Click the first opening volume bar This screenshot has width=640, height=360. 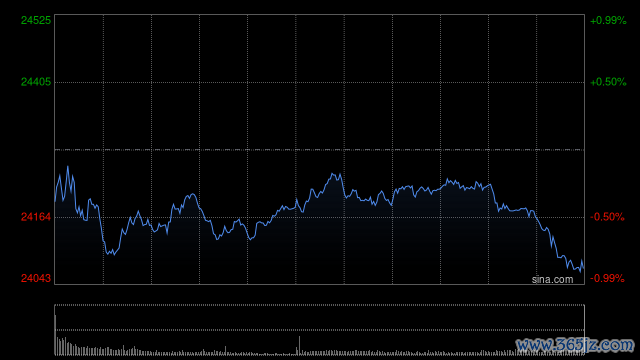(56, 335)
